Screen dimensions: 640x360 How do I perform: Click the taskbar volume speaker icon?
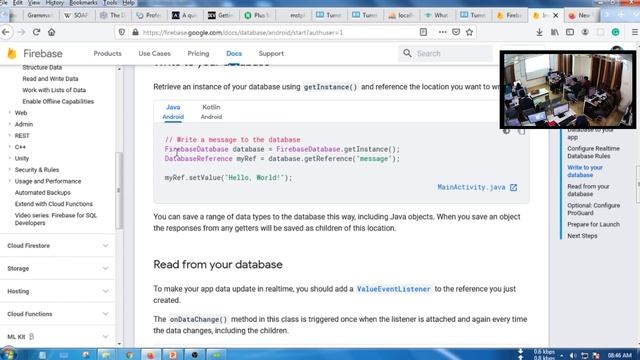point(573,356)
